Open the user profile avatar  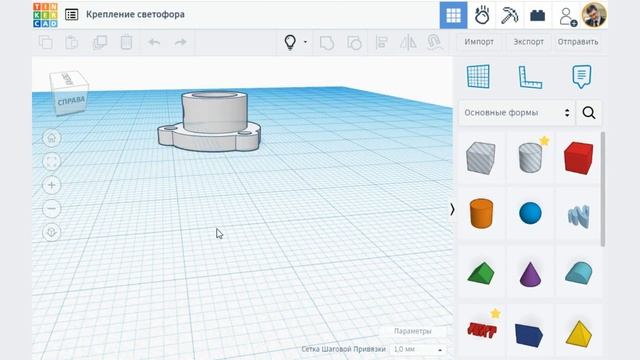[x=594, y=15]
